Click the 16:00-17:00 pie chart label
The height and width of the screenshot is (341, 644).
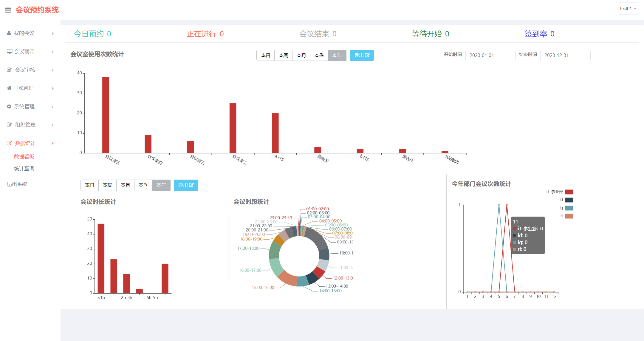[x=250, y=270]
